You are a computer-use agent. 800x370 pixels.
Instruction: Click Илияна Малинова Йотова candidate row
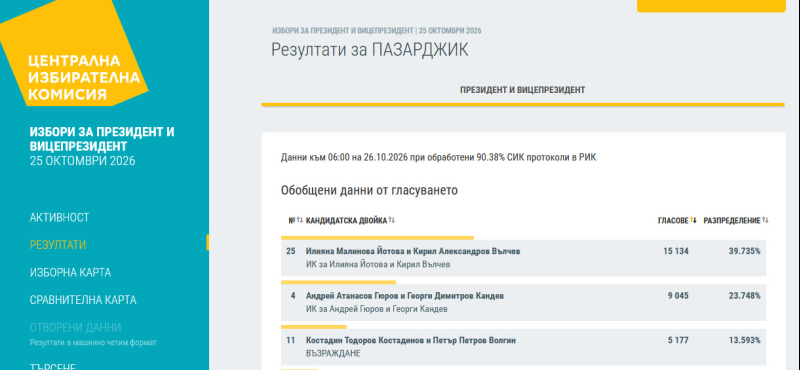coord(523,258)
